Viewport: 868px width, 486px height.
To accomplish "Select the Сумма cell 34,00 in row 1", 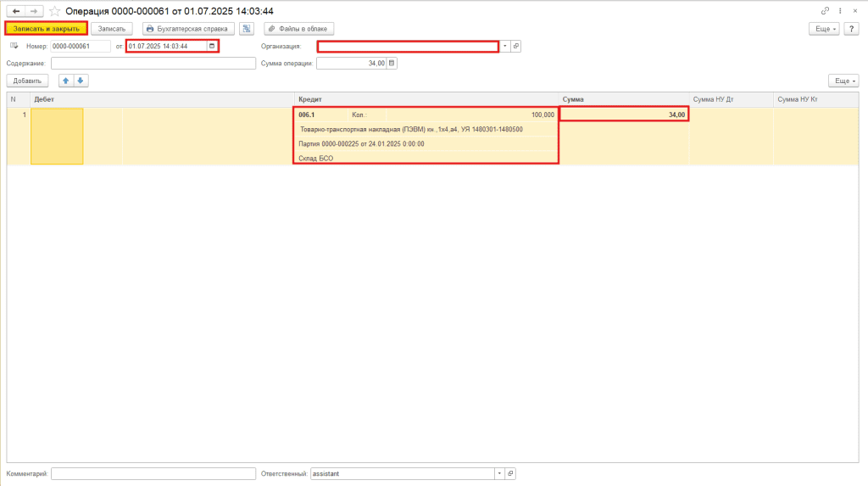I will (x=624, y=115).
